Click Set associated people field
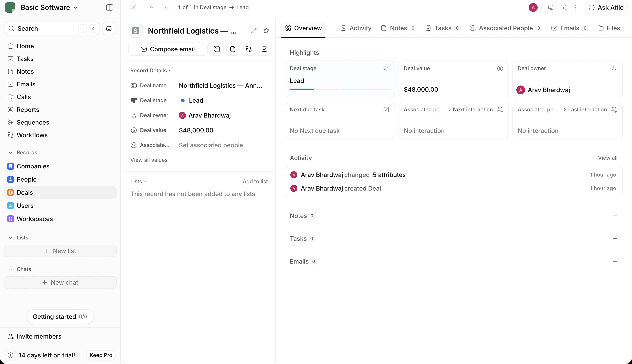 (211, 145)
